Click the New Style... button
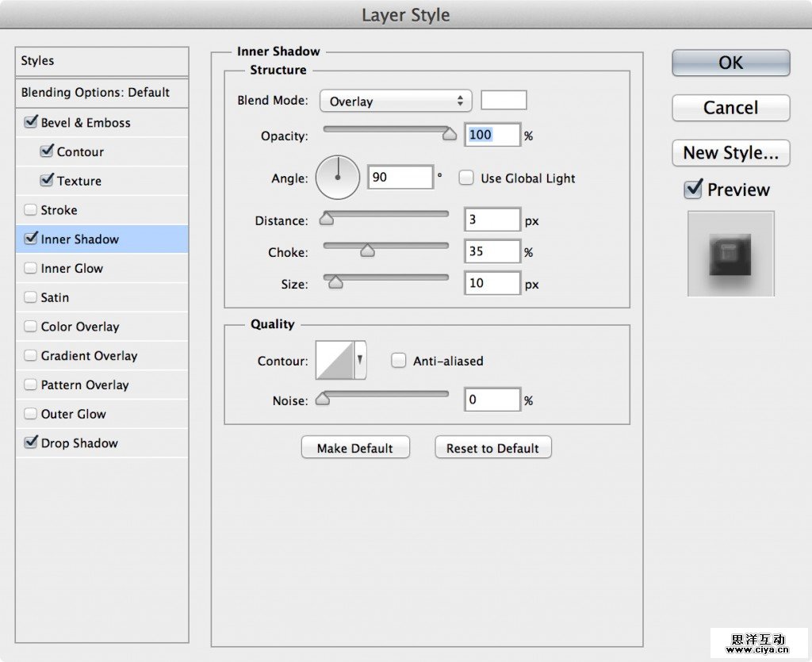Image resolution: width=812 pixels, height=662 pixels. click(x=730, y=153)
